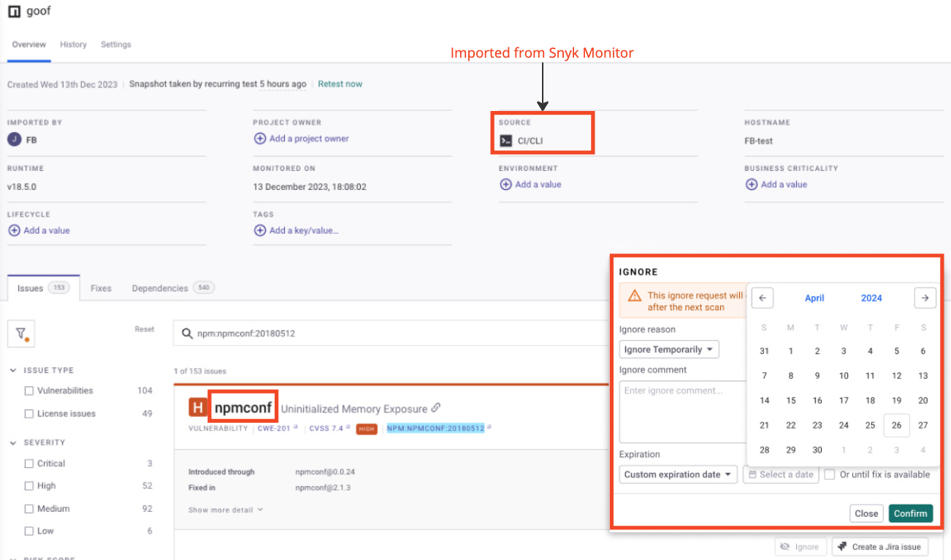This screenshot has width=951, height=560.
Task: Click the pin icon on Create a Jira issue
Action: coord(842,546)
